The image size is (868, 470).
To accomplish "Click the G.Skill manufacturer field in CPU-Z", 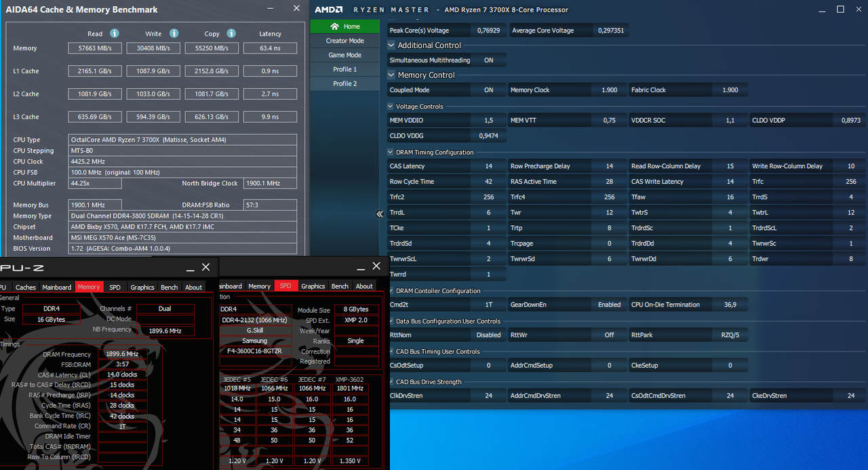I will (255, 330).
